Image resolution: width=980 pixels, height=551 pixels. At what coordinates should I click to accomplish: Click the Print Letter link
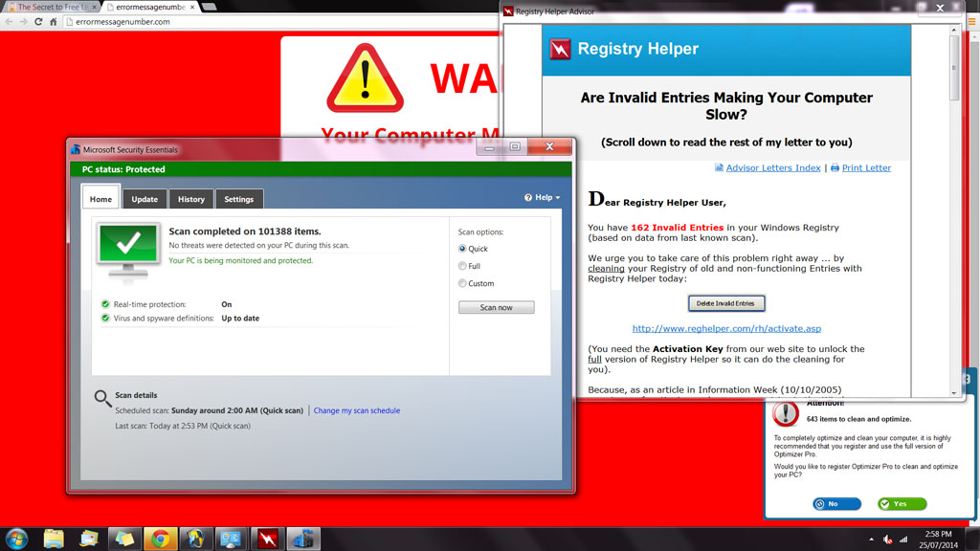click(x=866, y=167)
